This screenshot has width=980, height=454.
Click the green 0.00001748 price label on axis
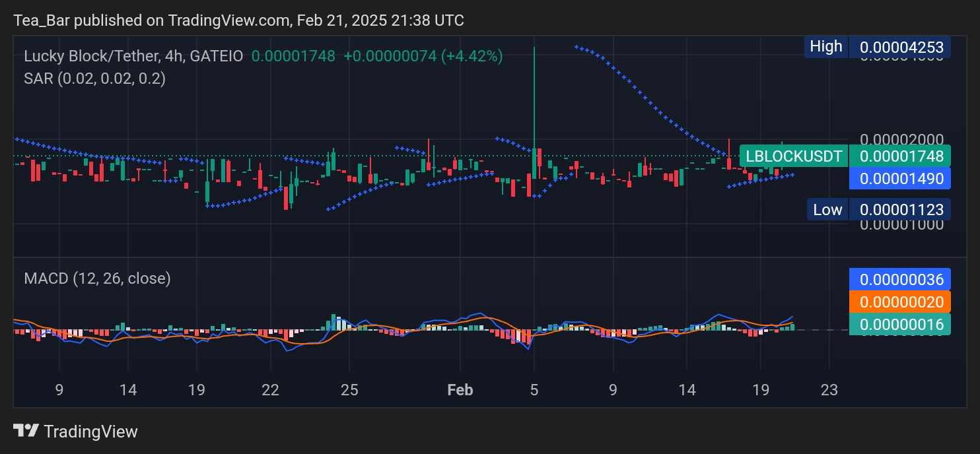tap(900, 156)
